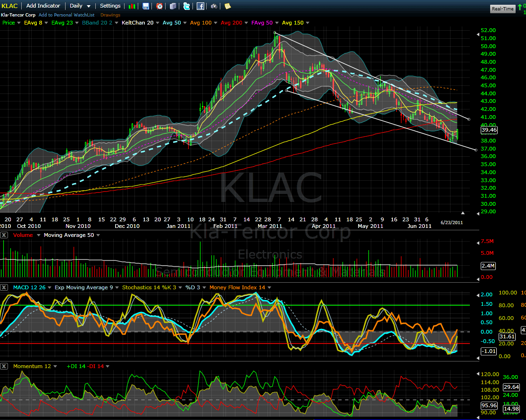The width and height of the screenshot is (526, 420).
Task: Close the Momentum indicator panel
Action: pos(4,366)
